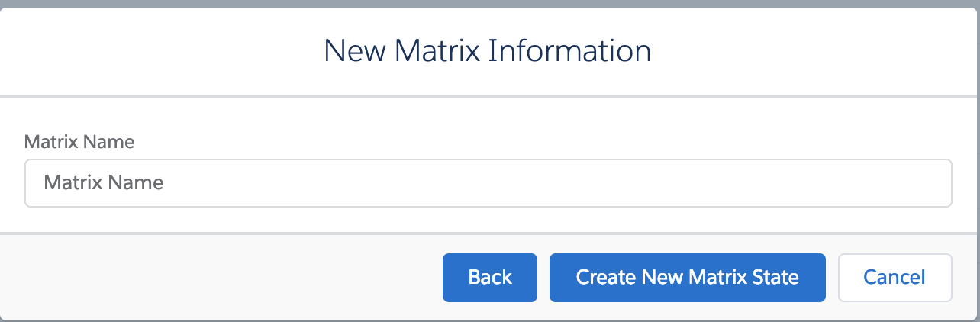Choose the Create New Matrix State action
Image resolution: width=980 pixels, height=322 pixels.
687,277
